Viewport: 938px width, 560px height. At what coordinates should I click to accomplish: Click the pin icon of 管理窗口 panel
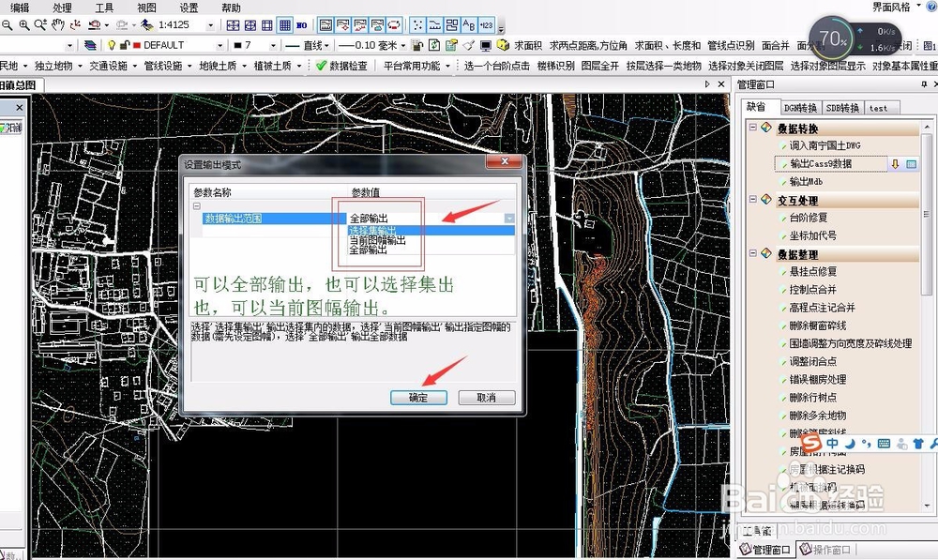924,85
